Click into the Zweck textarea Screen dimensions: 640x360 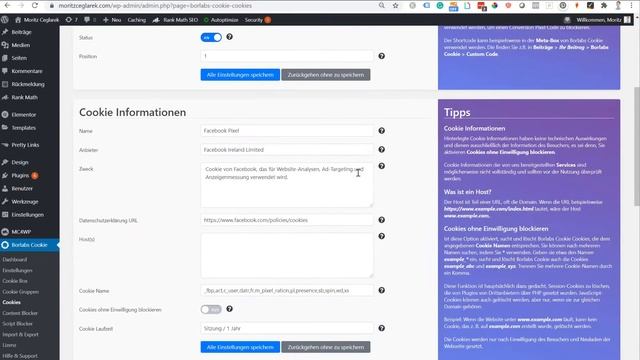(287, 185)
